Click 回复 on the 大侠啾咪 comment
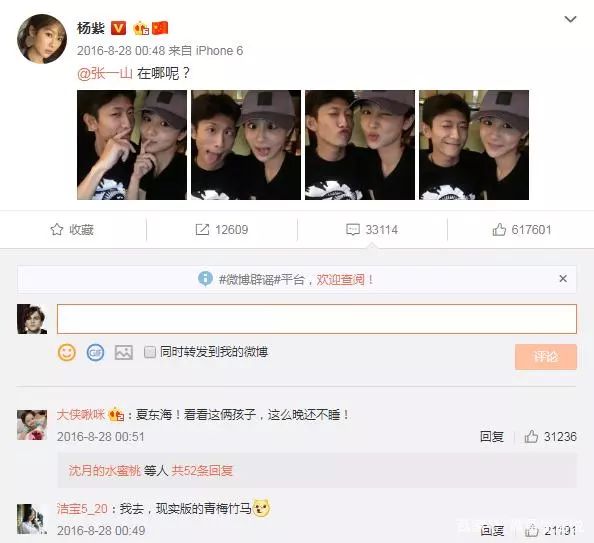The image size is (594, 543). [x=491, y=437]
